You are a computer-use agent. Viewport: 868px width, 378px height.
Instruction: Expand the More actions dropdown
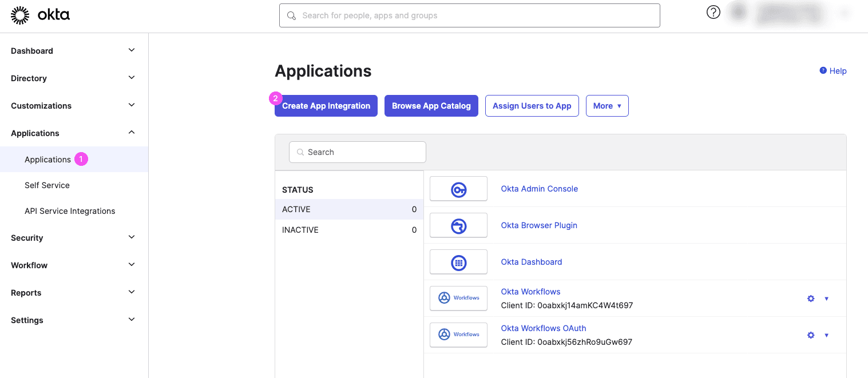click(607, 106)
